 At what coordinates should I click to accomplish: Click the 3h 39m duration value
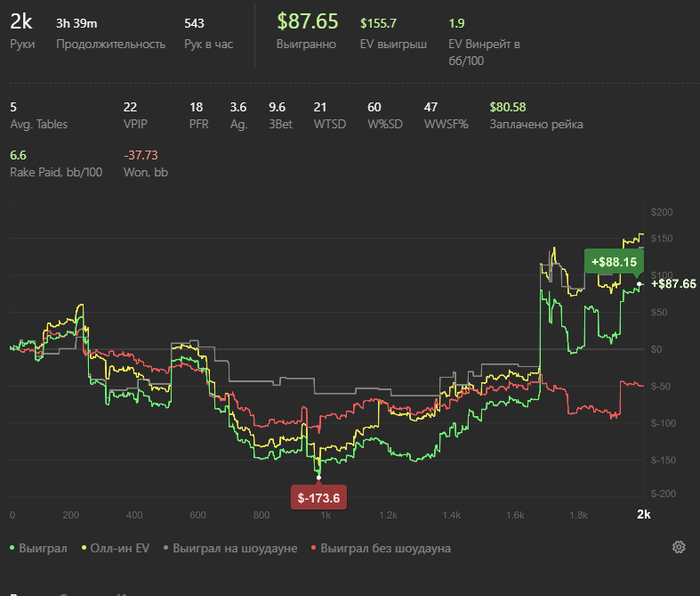[x=76, y=23]
